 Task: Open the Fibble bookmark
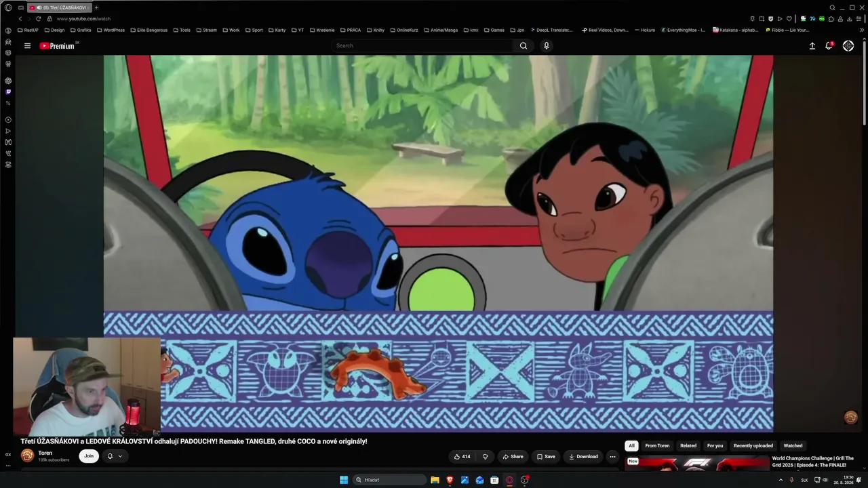(x=787, y=30)
